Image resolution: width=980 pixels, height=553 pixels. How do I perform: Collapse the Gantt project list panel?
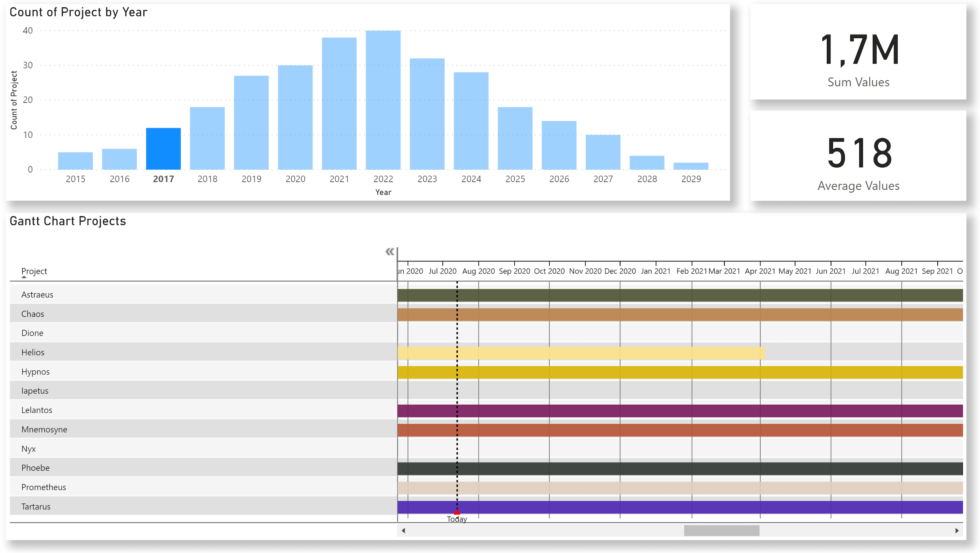point(389,252)
